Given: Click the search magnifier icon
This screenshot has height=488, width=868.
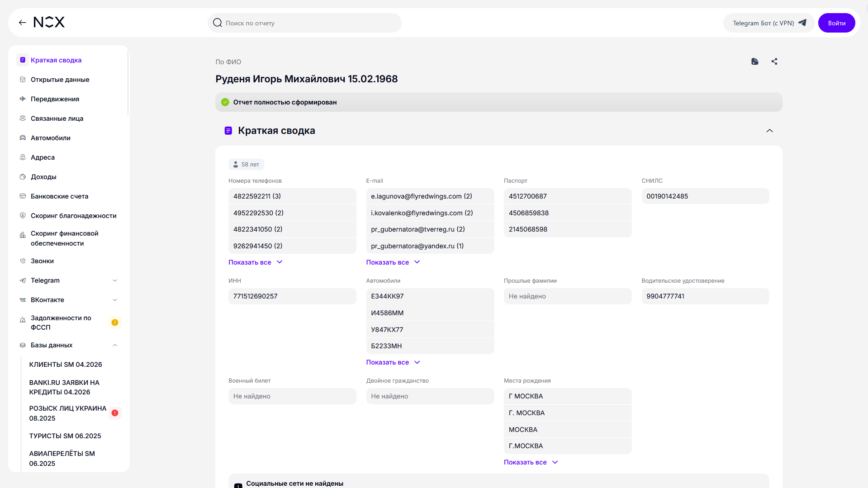Looking at the screenshot, I should point(218,23).
